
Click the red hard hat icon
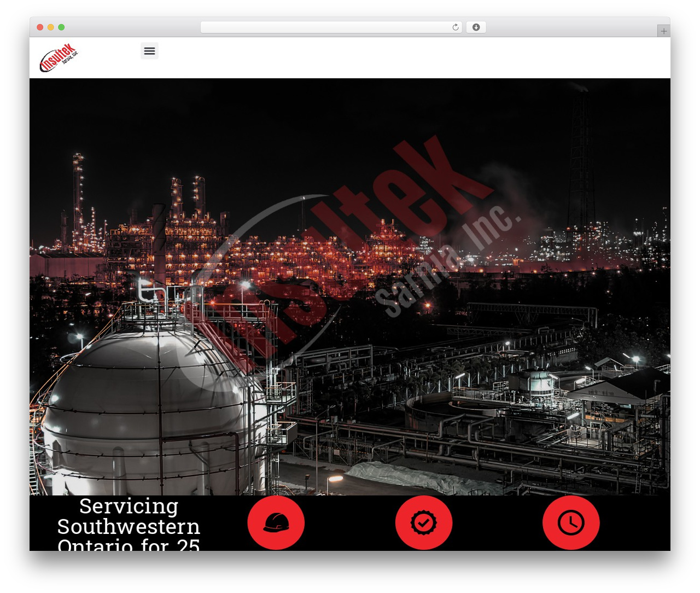(276, 522)
